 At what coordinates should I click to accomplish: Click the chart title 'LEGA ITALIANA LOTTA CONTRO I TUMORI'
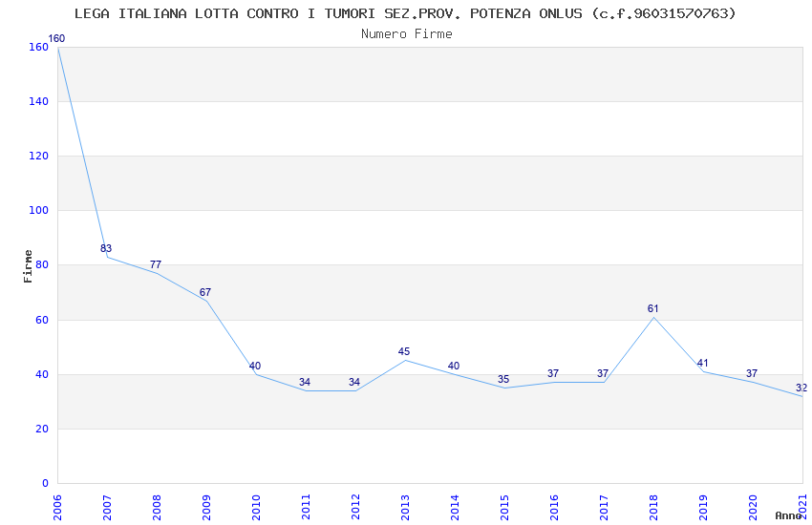pyautogui.click(x=224, y=13)
